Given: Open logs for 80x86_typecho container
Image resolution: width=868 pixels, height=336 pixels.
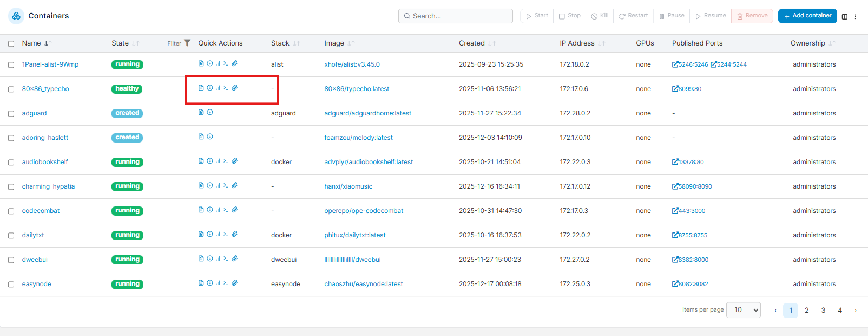Looking at the screenshot, I should (201, 88).
